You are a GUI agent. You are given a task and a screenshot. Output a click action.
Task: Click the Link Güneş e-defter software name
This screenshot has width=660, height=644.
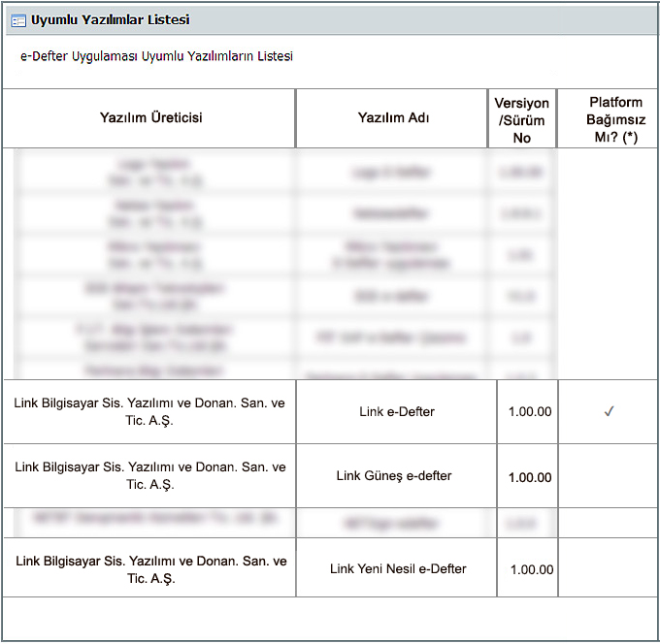[x=393, y=476]
